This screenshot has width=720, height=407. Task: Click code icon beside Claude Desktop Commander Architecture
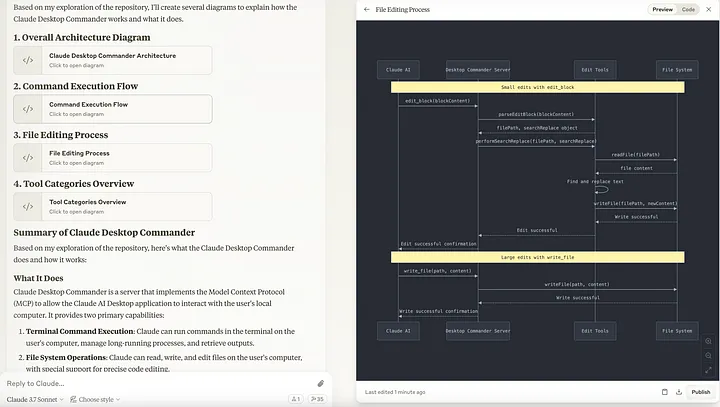point(28,60)
